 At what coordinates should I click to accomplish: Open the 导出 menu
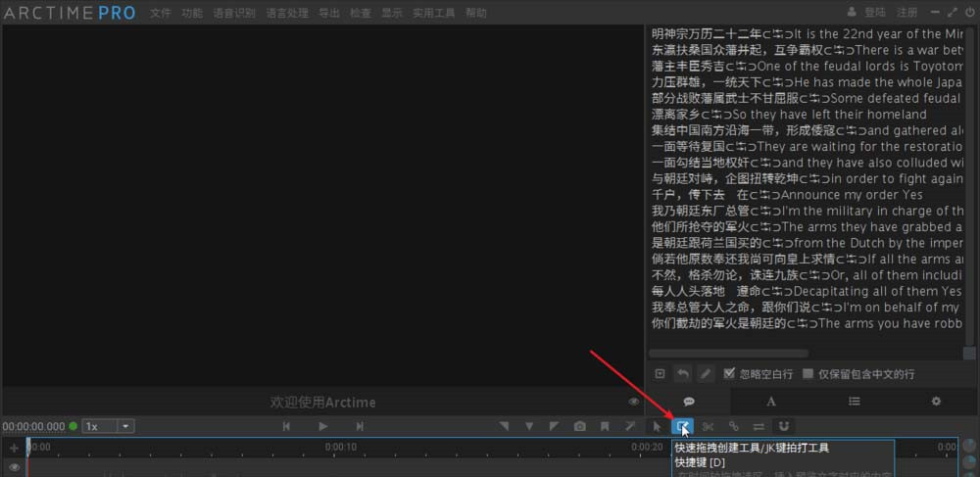pos(329,13)
